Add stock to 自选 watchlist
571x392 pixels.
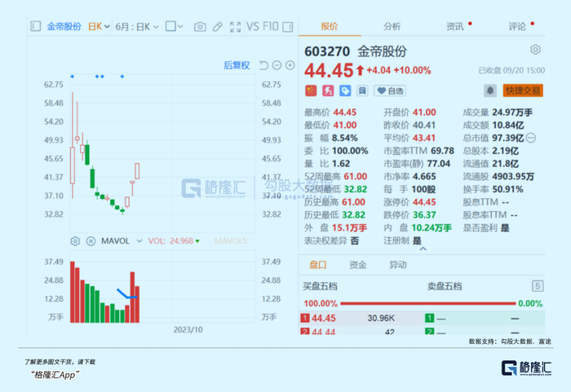pyautogui.click(x=390, y=90)
